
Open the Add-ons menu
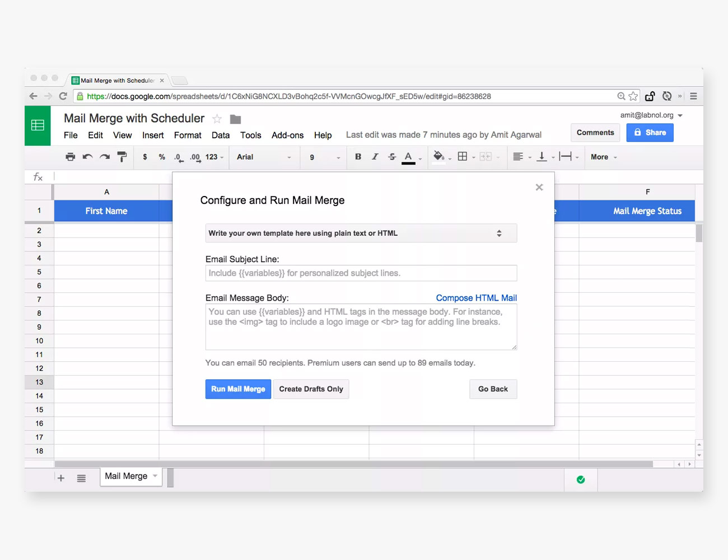(x=287, y=135)
